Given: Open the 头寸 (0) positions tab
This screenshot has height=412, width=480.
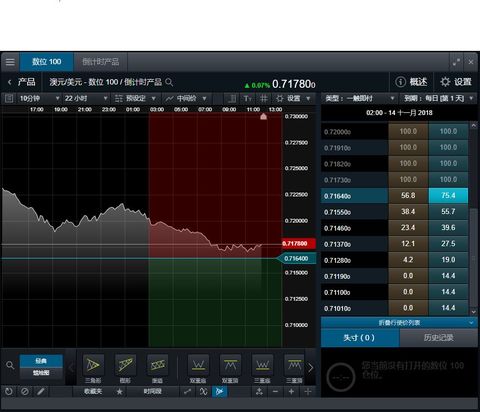Looking at the screenshot, I should tap(360, 338).
